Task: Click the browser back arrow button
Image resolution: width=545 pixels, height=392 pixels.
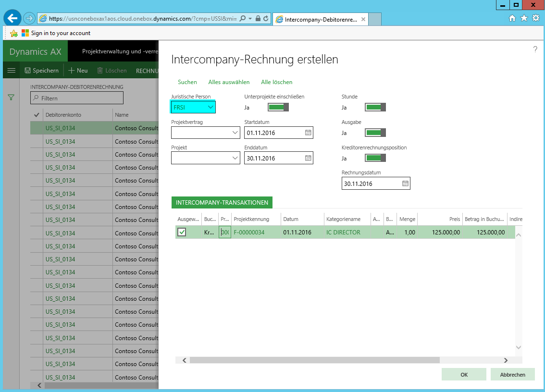Action: click(x=12, y=18)
